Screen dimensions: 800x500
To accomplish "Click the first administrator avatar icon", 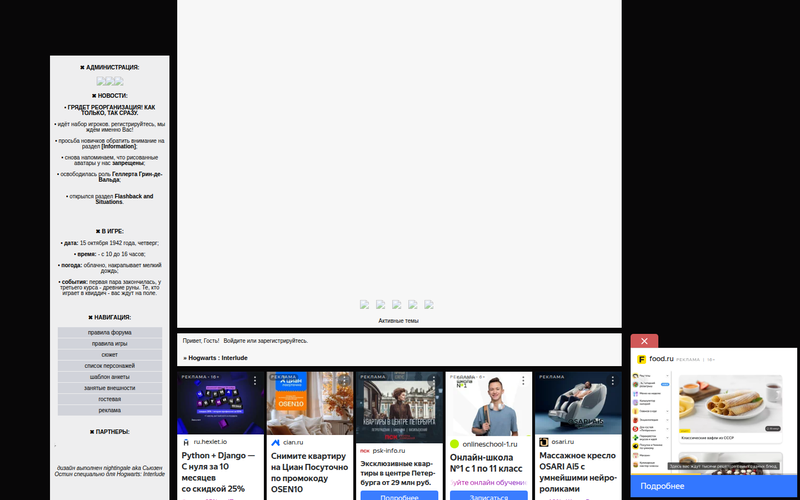I will pos(101,81).
